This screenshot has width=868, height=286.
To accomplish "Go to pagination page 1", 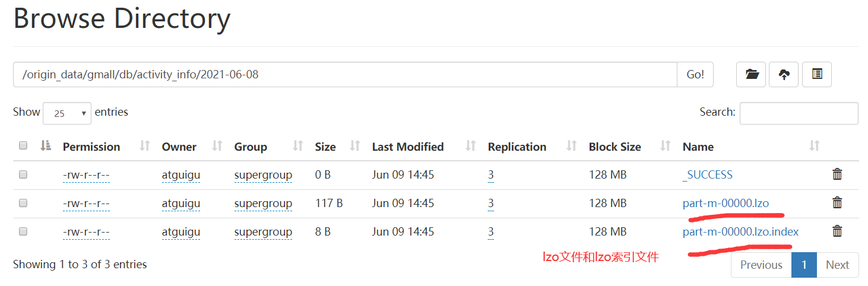I will (x=804, y=265).
